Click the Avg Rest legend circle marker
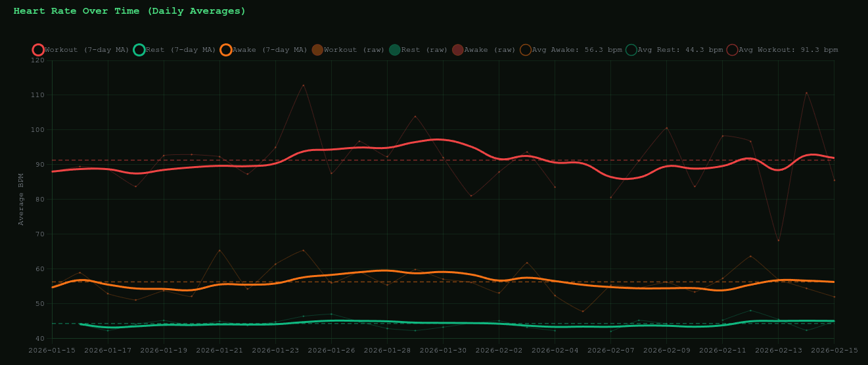This screenshot has height=365, width=868. 631,50
